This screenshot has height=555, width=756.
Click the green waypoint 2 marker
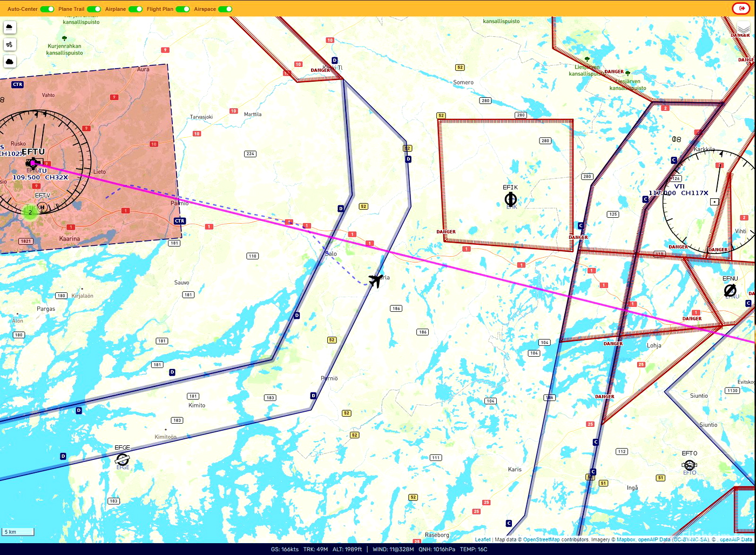coord(30,212)
